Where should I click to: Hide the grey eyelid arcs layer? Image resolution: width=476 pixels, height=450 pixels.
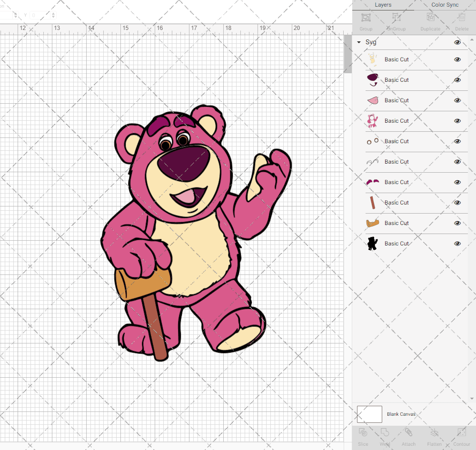coord(457,162)
